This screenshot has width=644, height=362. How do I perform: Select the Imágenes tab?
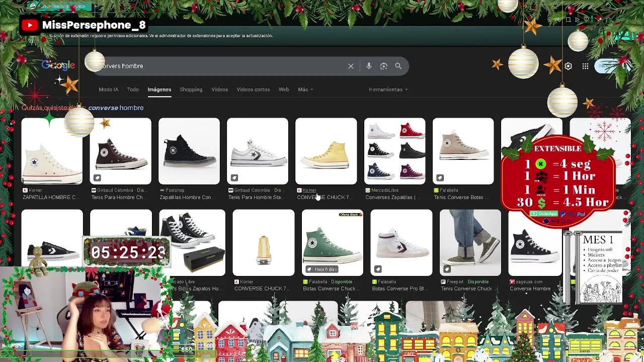[x=159, y=89]
